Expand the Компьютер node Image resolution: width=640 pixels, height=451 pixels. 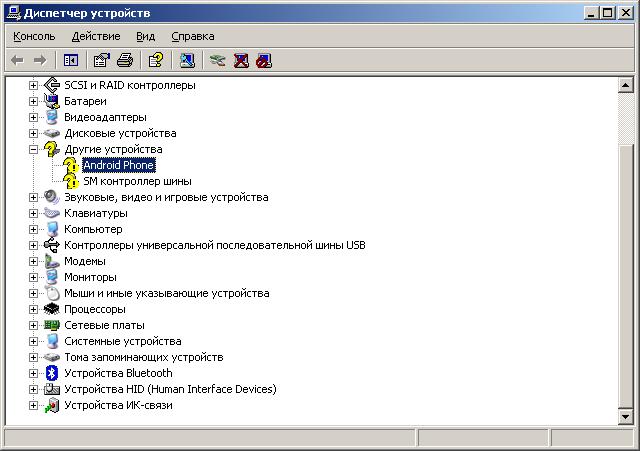tap(33, 229)
